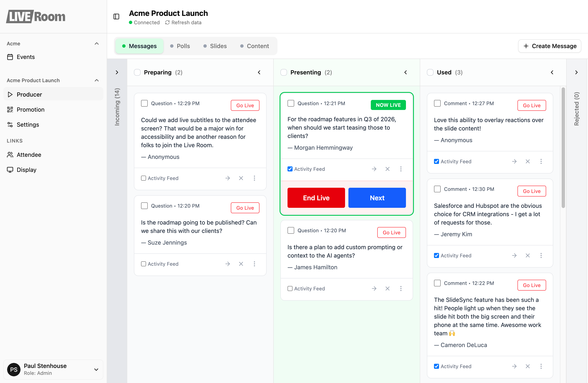Toggle the sidebar panel icon
The width and height of the screenshot is (588, 383).
point(116,17)
